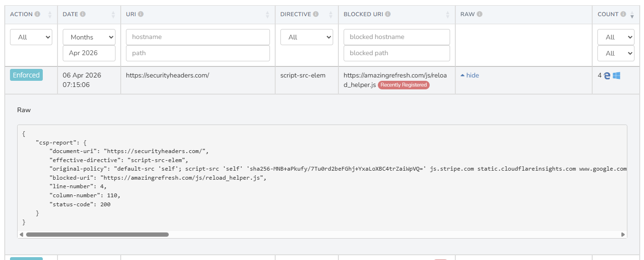
Task: Collapse raw report with hide link
Action: point(470,75)
